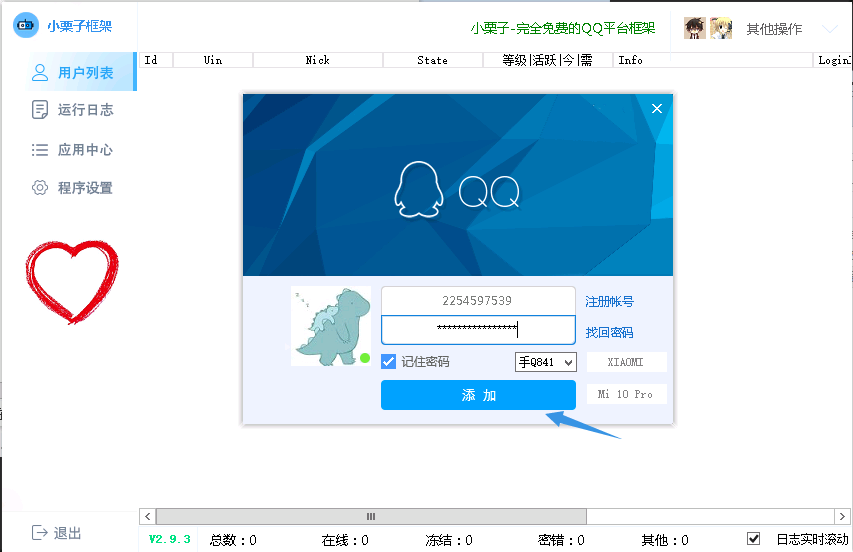Click the Info column header
Screen dimensions: 853x552
coord(712,60)
